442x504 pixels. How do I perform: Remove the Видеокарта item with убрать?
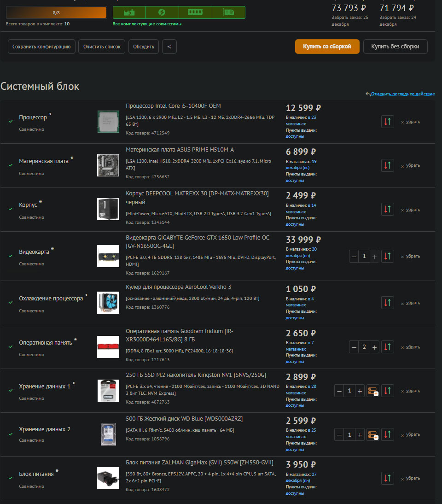pyautogui.click(x=410, y=256)
